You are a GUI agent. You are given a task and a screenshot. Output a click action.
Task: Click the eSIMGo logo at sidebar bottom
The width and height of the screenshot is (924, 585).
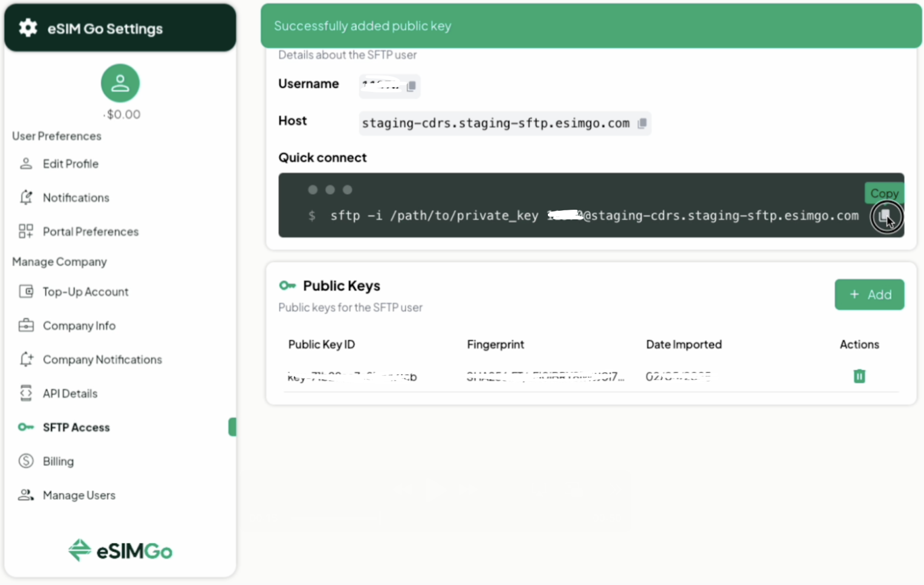[120, 551]
